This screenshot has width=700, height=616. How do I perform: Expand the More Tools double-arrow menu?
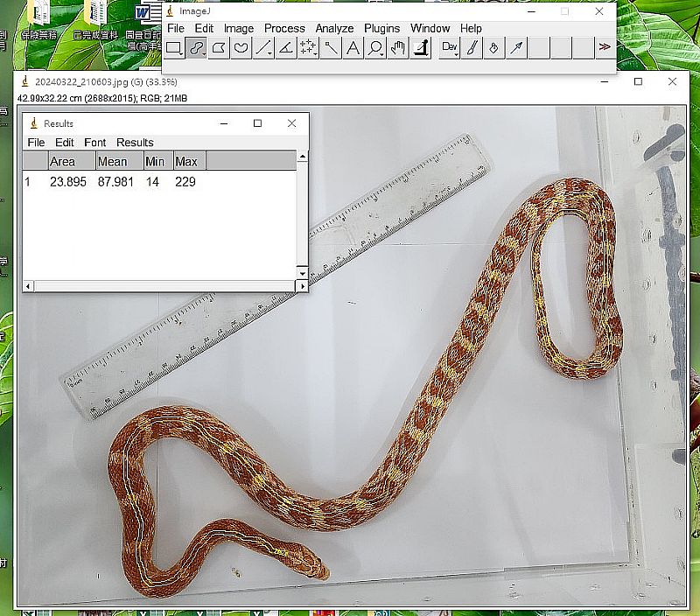pyautogui.click(x=604, y=48)
